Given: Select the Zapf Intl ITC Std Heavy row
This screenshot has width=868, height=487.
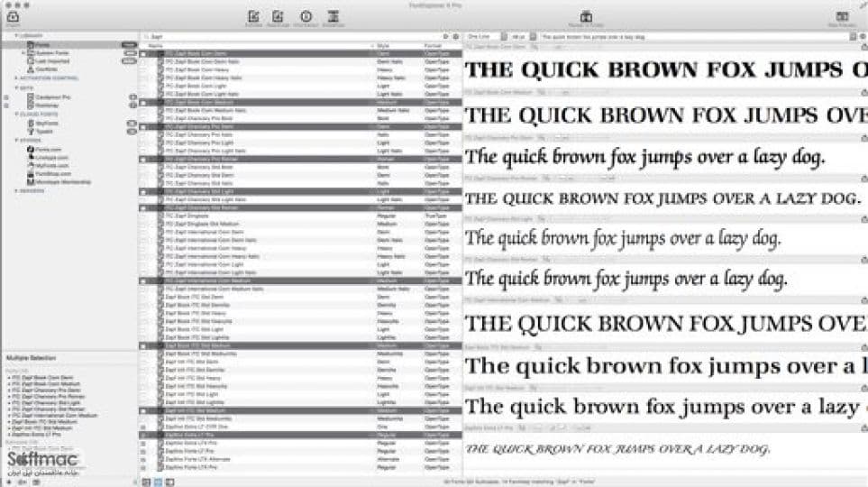Looking at the screenshot, I should 300,379.
